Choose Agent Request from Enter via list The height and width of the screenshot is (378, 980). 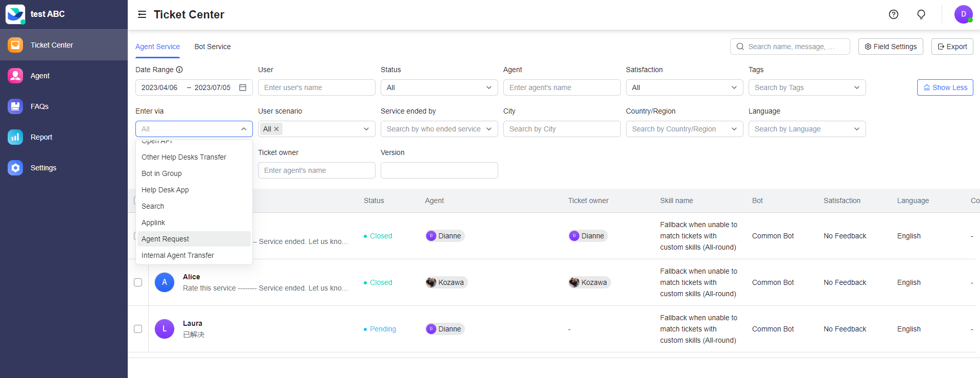tap(165, 239)
